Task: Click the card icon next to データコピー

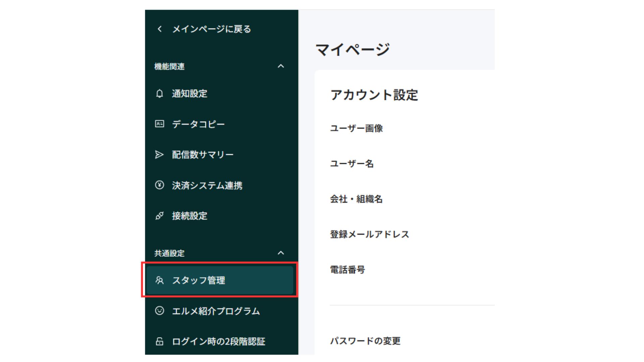Action: [x=160, y=124]
